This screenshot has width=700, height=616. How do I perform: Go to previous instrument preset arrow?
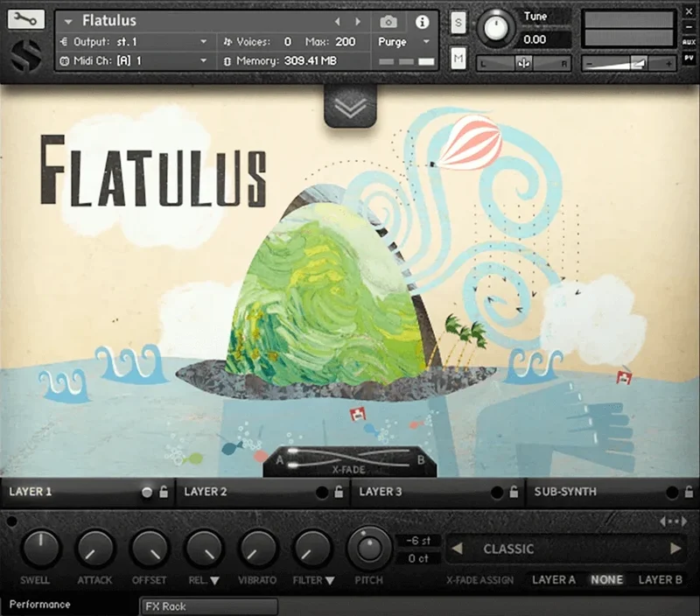click(338, 21)
